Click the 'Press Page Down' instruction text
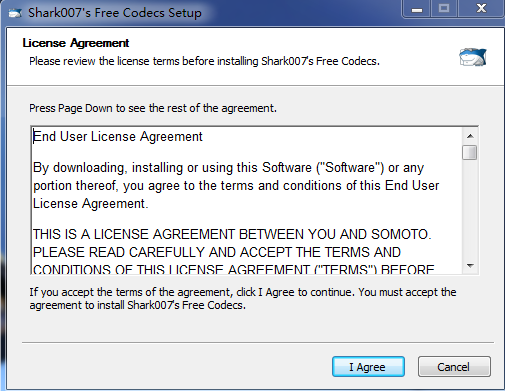Viewport: 505px width, 391px height. [x=153, y=108]
